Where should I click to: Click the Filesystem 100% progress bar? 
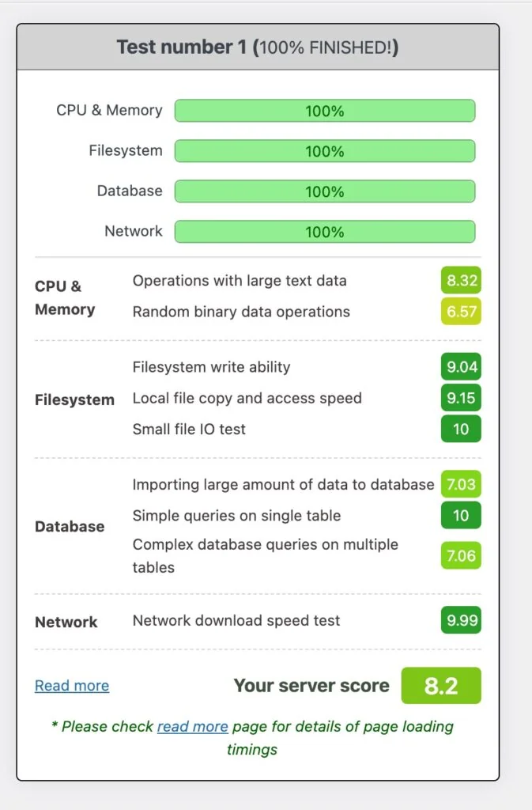(x=324, y=150)
